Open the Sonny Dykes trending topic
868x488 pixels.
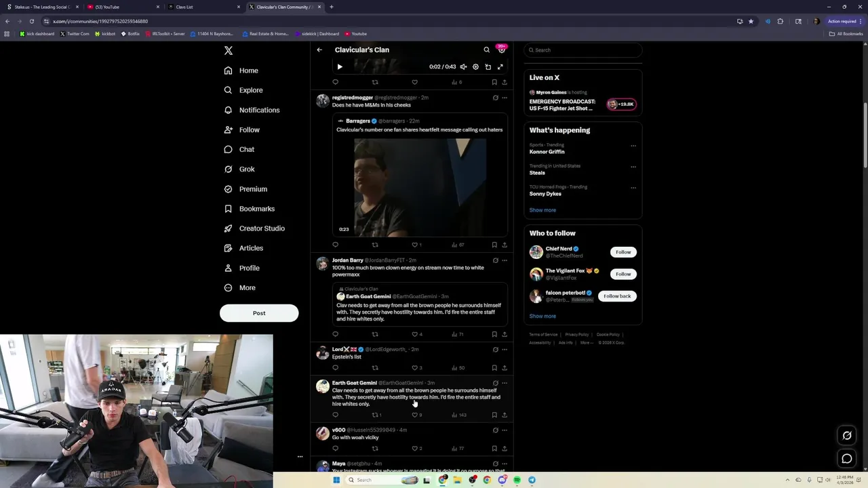545,194
